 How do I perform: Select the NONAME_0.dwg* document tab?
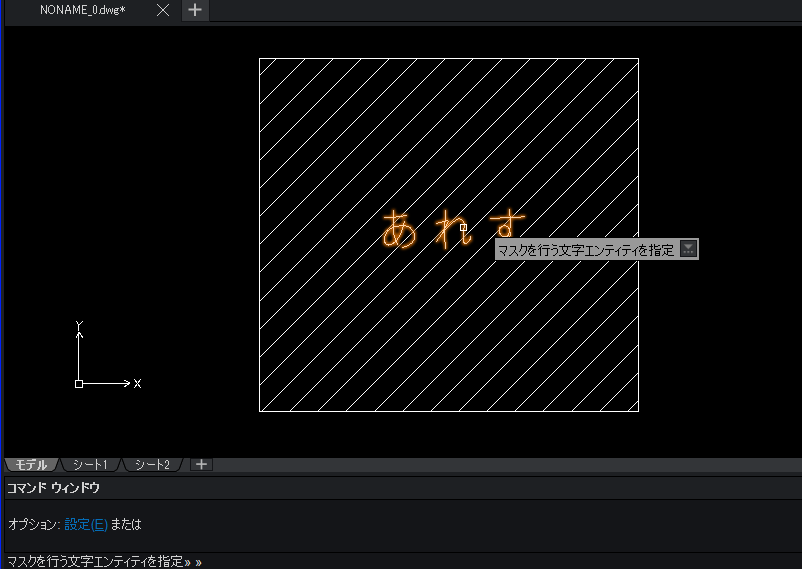83,10
